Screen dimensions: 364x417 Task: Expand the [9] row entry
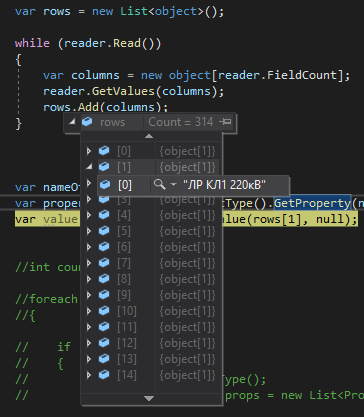[x=89, y=295]
